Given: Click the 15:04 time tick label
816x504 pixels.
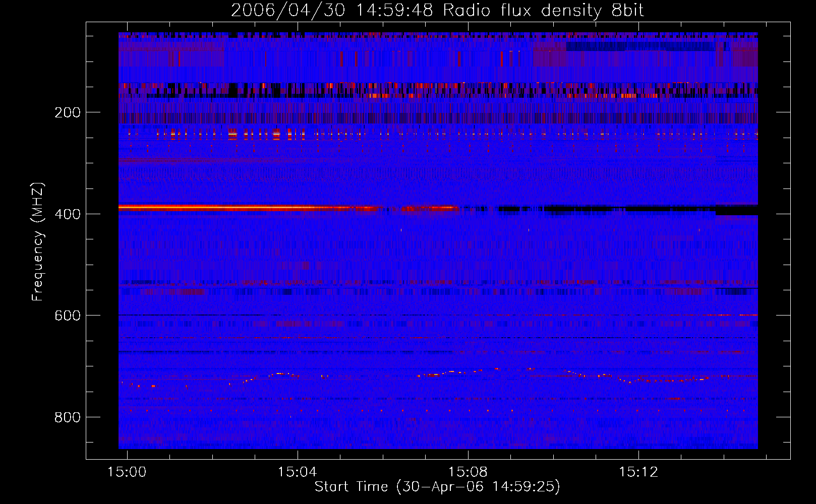Looking at the screenshot, I should 298,472.
